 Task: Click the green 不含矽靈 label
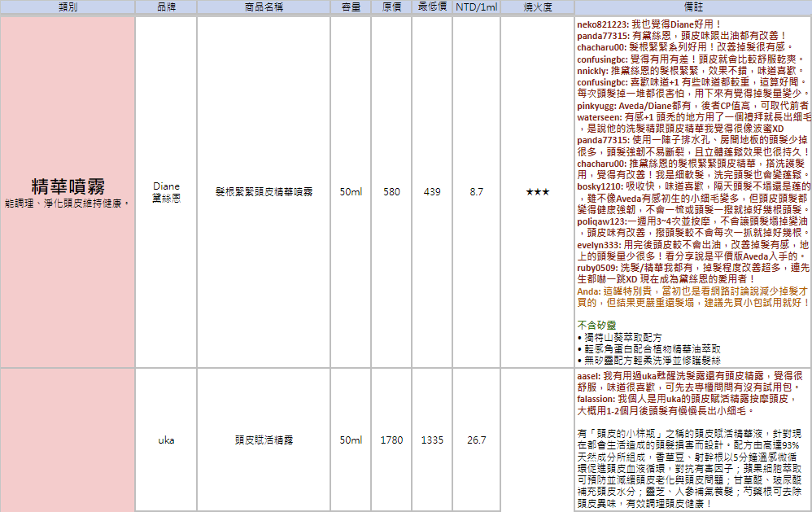coord(596,325)
